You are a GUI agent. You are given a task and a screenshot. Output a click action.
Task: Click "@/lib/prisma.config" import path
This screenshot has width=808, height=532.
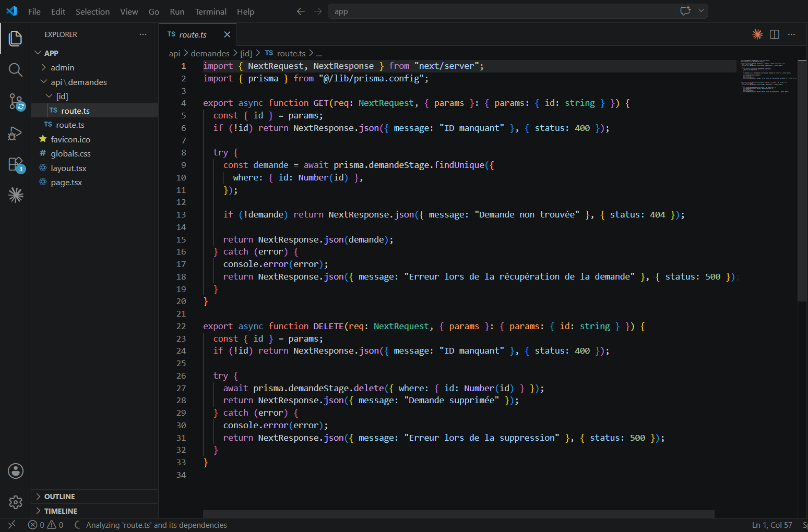point(372,78)
